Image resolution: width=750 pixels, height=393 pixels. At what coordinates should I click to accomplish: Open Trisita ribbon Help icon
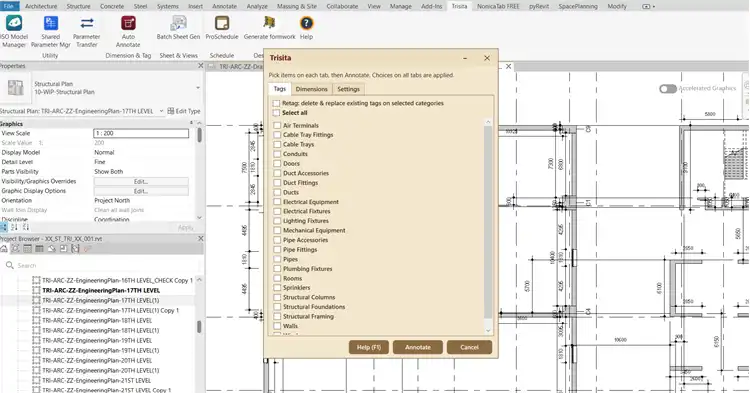[306, 23]
